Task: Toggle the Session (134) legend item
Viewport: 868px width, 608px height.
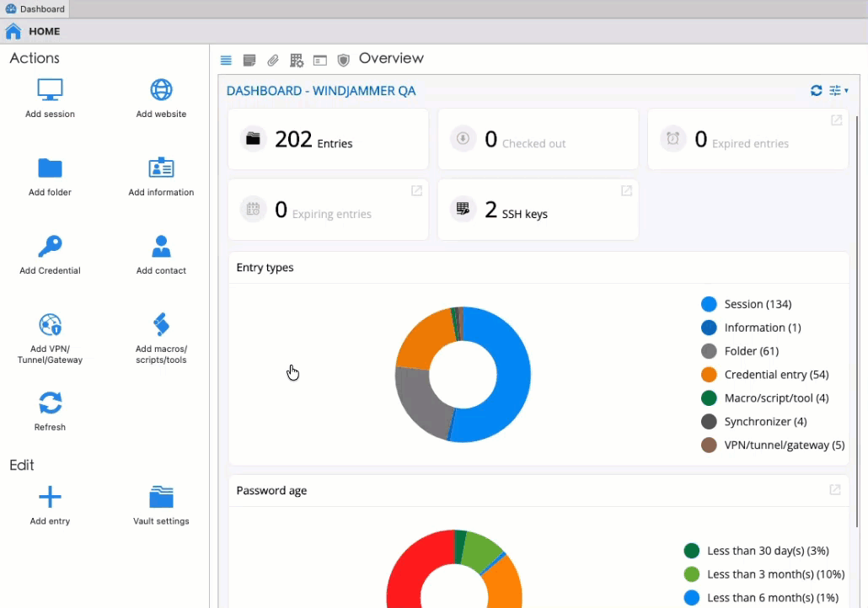Action: tap(757, 304)
